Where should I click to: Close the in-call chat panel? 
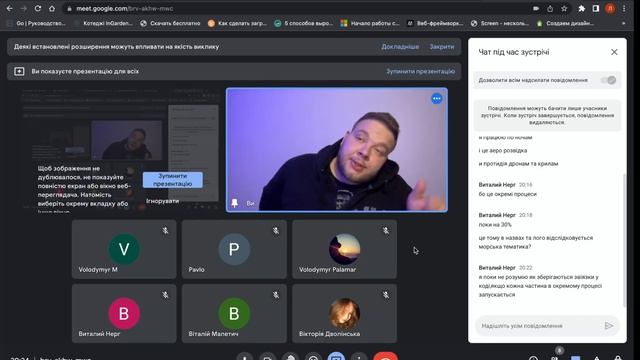[x=614, y=52]
